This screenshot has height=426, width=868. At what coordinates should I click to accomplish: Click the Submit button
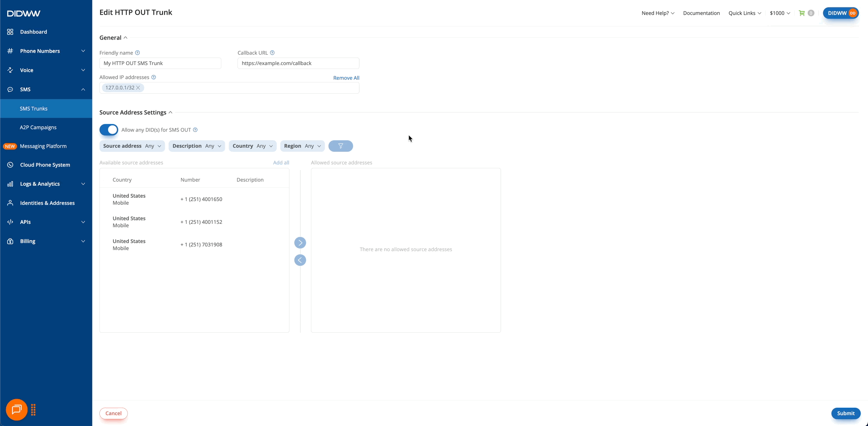pyautogui.click(x=845, y=413)
